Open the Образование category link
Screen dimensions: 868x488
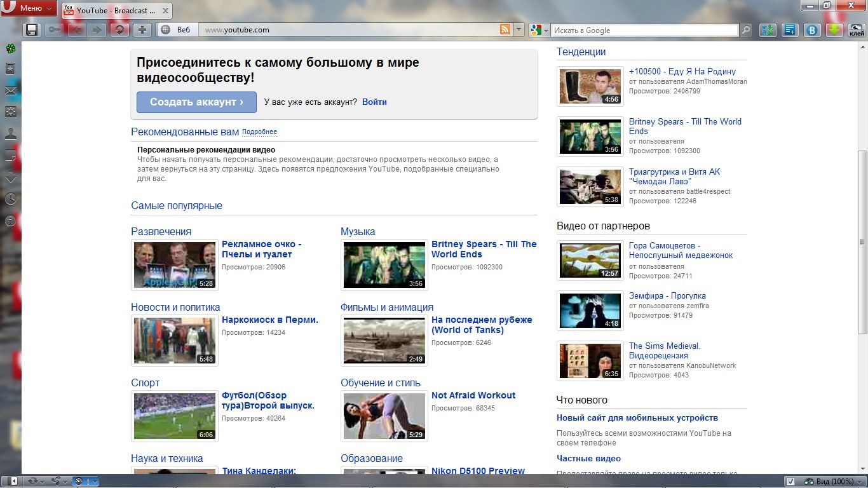(372, 459)
